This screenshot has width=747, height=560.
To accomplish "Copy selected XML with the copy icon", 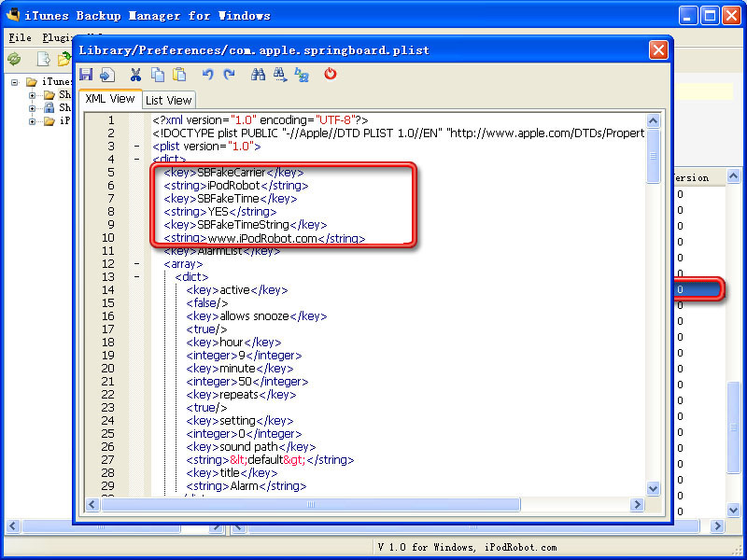I will click(158, 75).
